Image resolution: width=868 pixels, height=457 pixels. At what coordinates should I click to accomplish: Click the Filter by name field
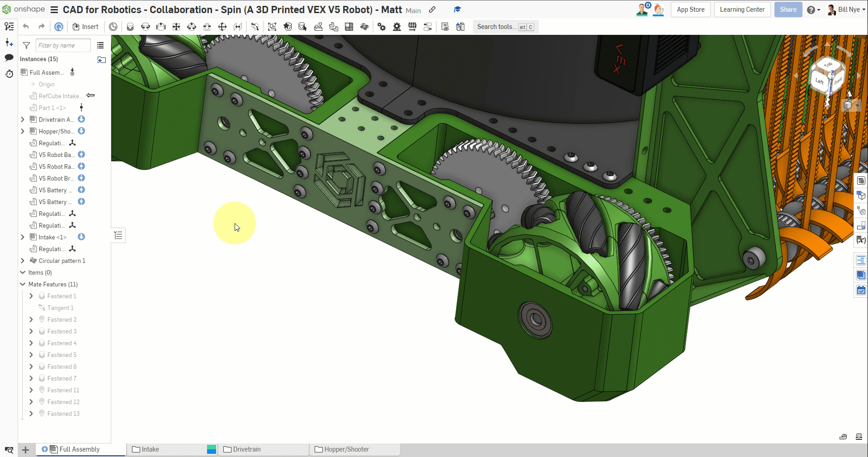[63, 45]
